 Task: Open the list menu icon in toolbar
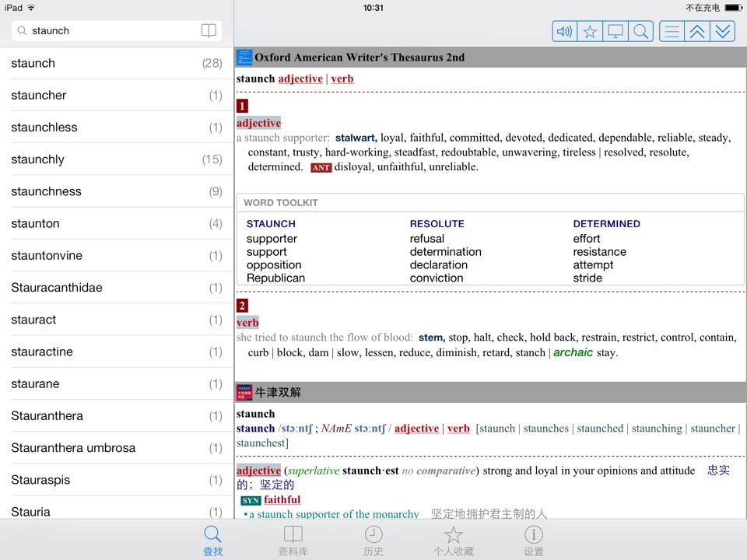672,32
